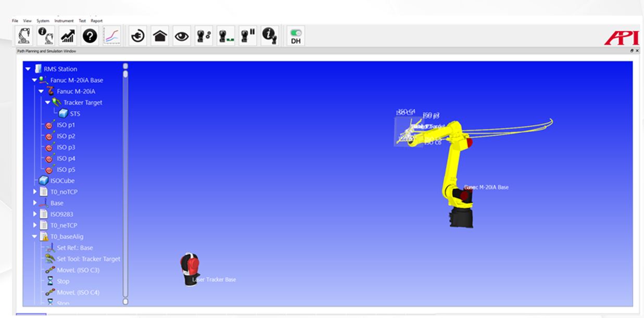Image resolution: width=644 pixels, height=318 pixels.
Task: Expand the T0_noTCP tree node
Action: (35, 192)
